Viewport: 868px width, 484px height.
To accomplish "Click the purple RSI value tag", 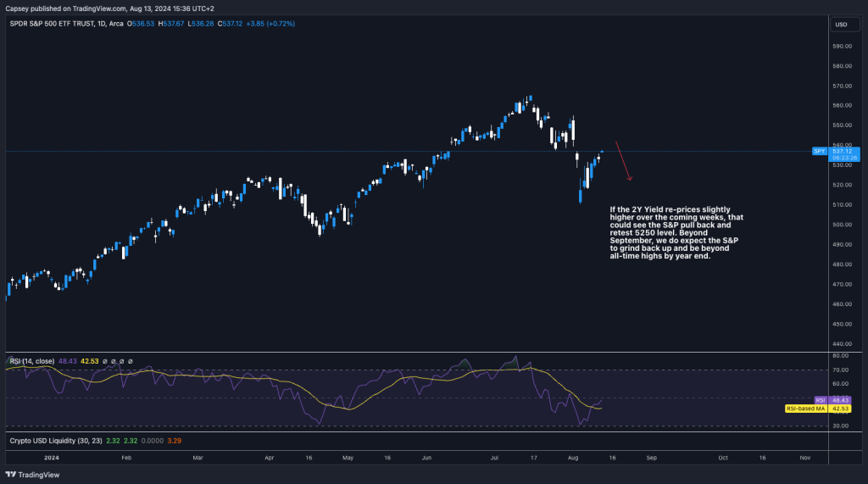I will point(820,400).
